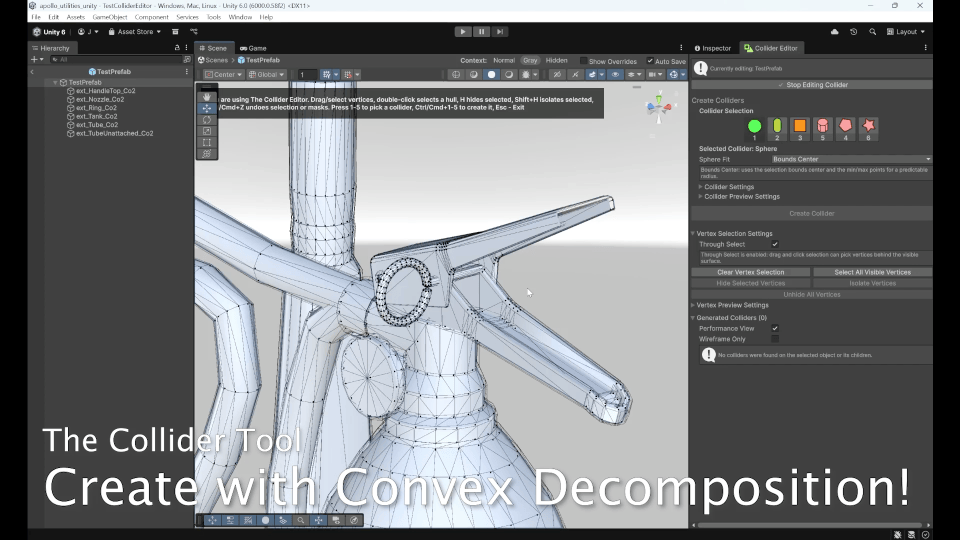The image size is (960, 540).
Task: Collapse Vertex Selection Settings section
Action: pos(693,233)
